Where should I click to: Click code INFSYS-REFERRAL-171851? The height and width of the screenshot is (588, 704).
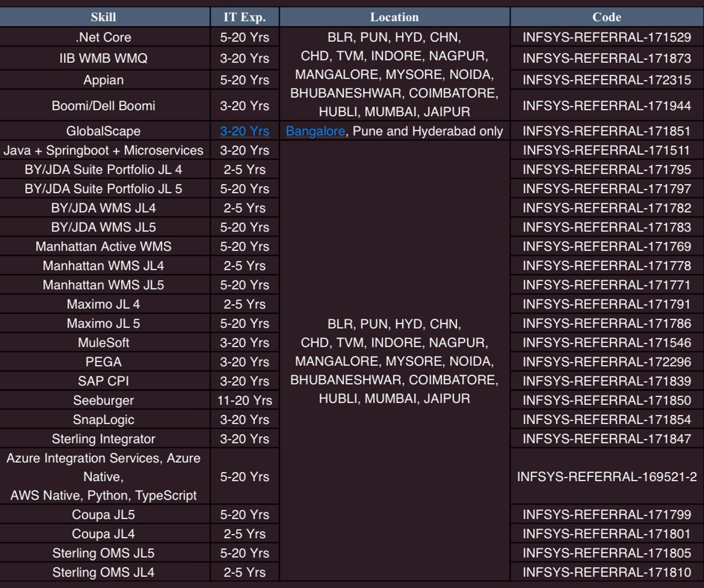pos(607,131)
